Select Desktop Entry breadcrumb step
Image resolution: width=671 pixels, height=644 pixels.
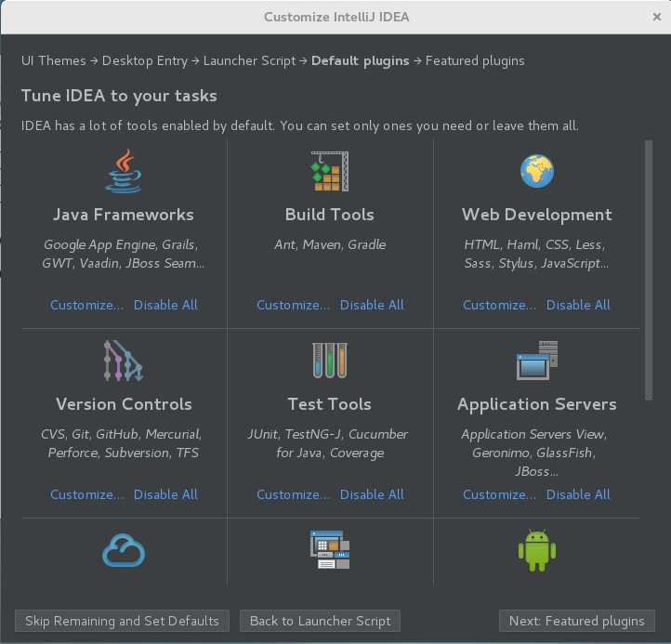pos(145,60)
